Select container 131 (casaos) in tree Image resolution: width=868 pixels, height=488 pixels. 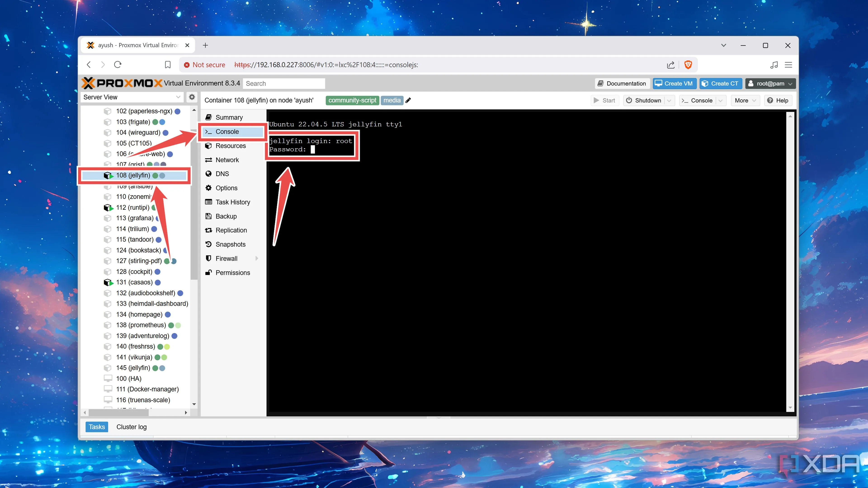click(134, 282)
